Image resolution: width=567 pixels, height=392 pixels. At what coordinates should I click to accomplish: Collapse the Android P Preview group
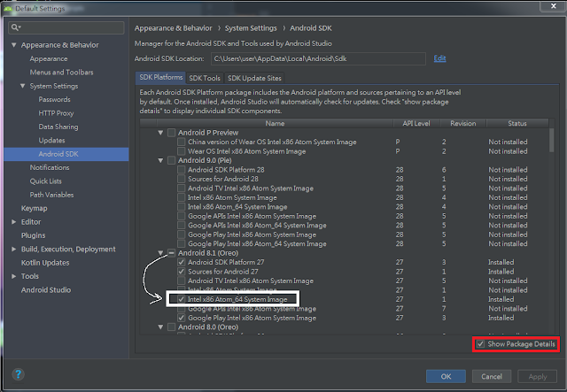point(160,133)
